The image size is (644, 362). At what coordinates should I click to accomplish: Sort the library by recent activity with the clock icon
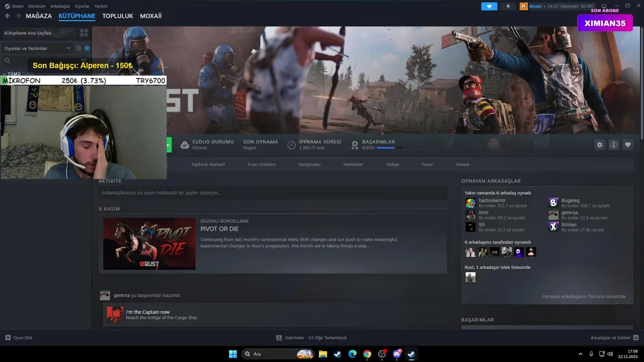click(x=78, y=48)
